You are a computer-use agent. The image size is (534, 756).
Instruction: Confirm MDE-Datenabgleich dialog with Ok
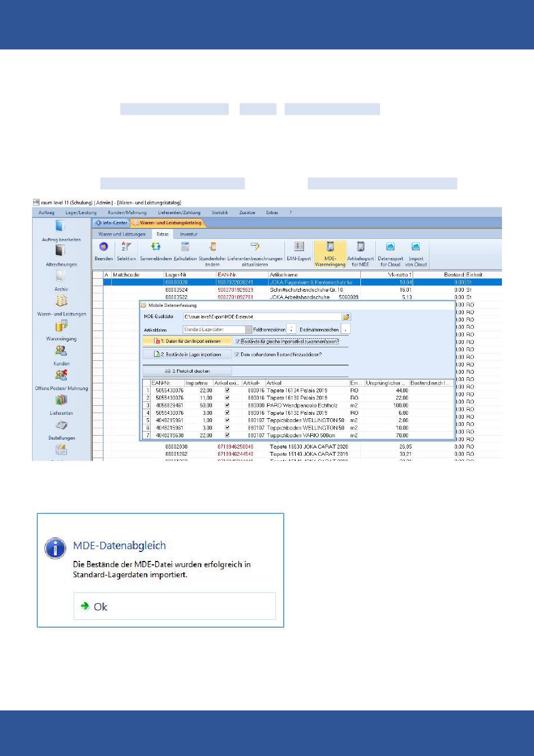point(174,606)
